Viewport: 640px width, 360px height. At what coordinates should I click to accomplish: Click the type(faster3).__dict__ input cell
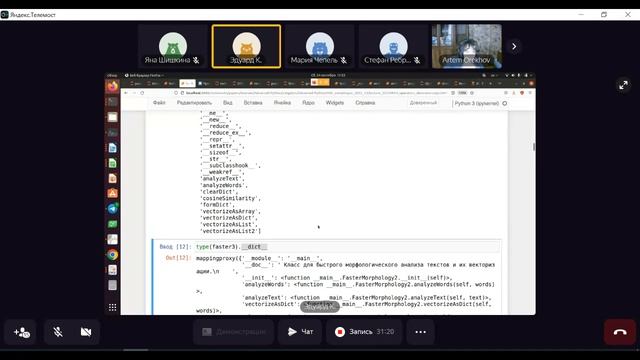(x=347, y=247)
